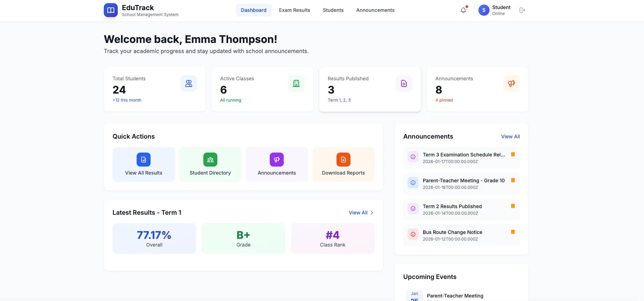Go to the Students tab

(x=333, y=10)
